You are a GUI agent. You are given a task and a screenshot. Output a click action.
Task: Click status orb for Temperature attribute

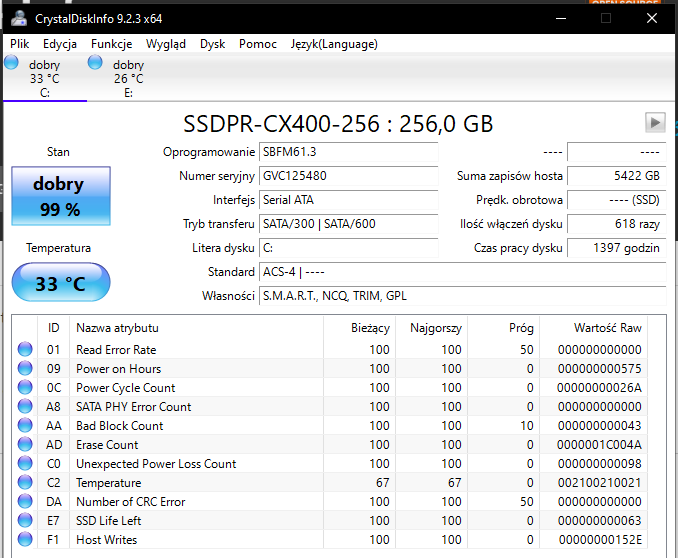click(x=25, y=482)
